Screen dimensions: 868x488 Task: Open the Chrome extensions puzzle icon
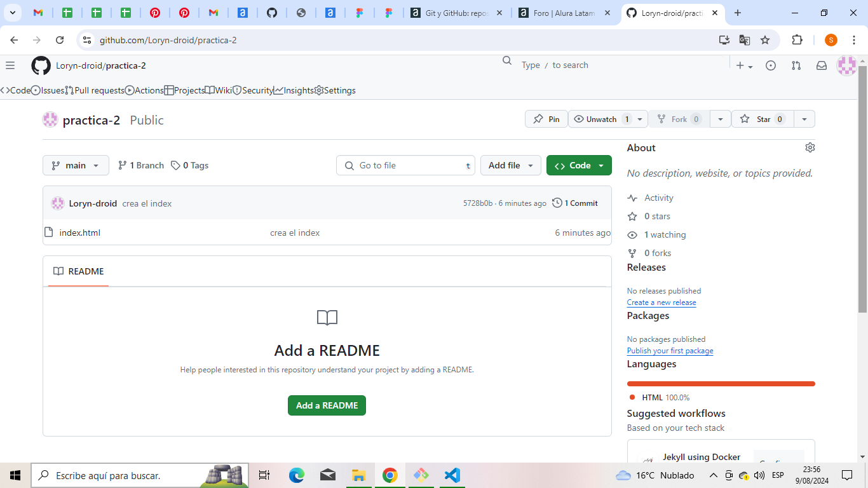click(x=797, y=40)
